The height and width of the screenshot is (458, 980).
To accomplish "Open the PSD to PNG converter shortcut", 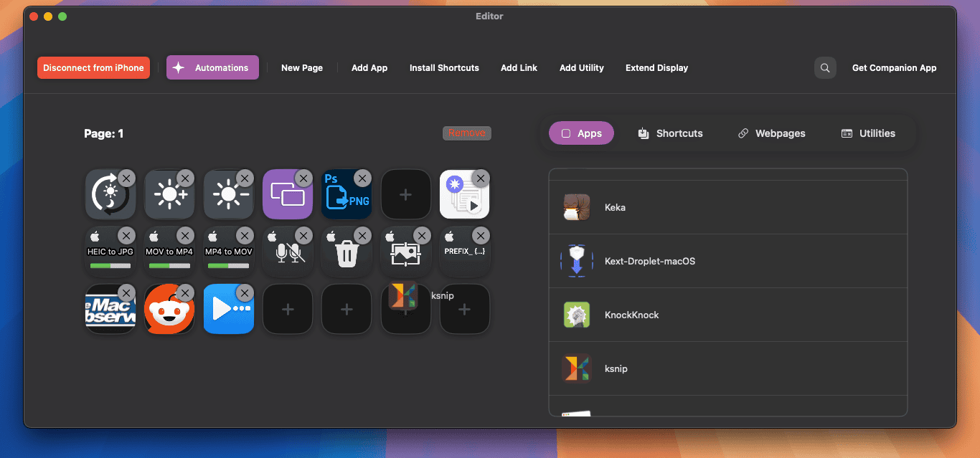I will coord(347,194).
